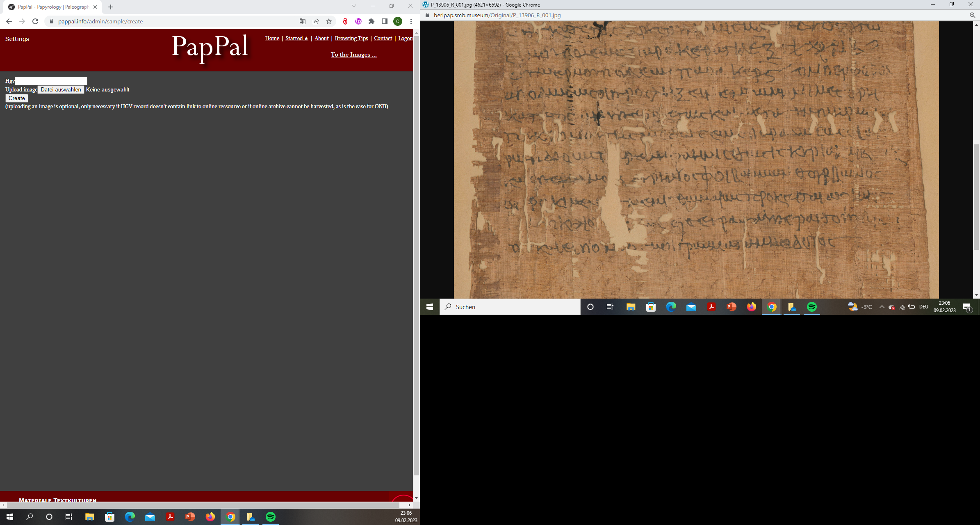The width and height of the screenshot is (980, 525).
Task: Open a new tab in Chrome
Action: pyautogui.click(x=111, y=7)
